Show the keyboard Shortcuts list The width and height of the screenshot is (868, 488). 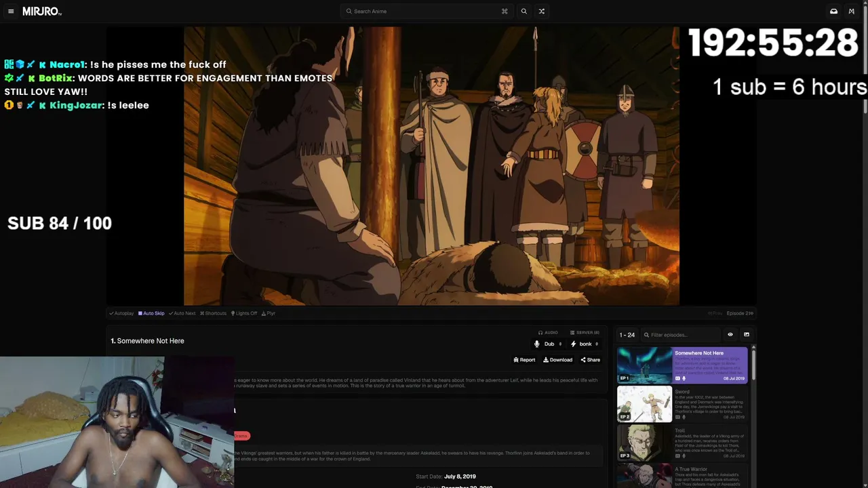pos(213,313)
